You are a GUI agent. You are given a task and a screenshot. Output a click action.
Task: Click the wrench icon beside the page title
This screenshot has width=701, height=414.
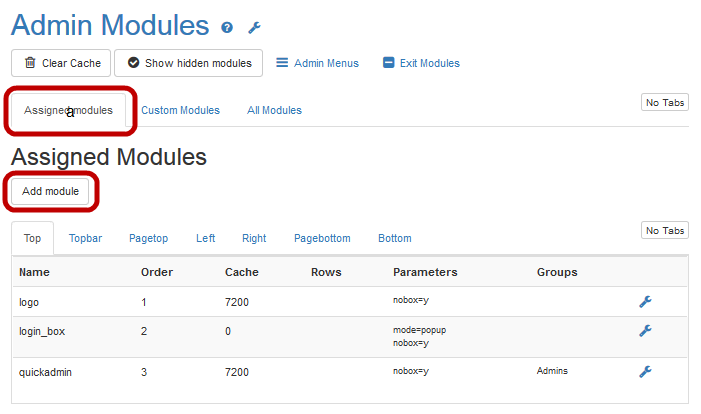point(254,28)
